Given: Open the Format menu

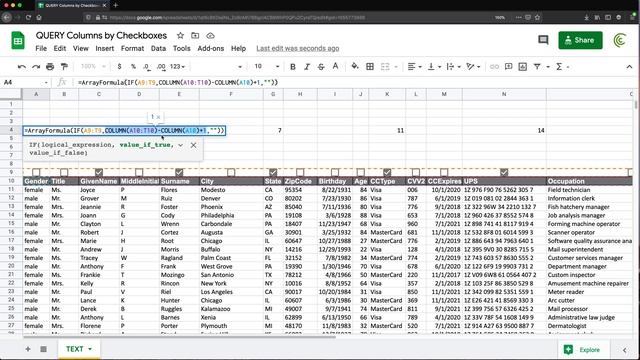Looking at the screenshot, I should pos(132,48).
